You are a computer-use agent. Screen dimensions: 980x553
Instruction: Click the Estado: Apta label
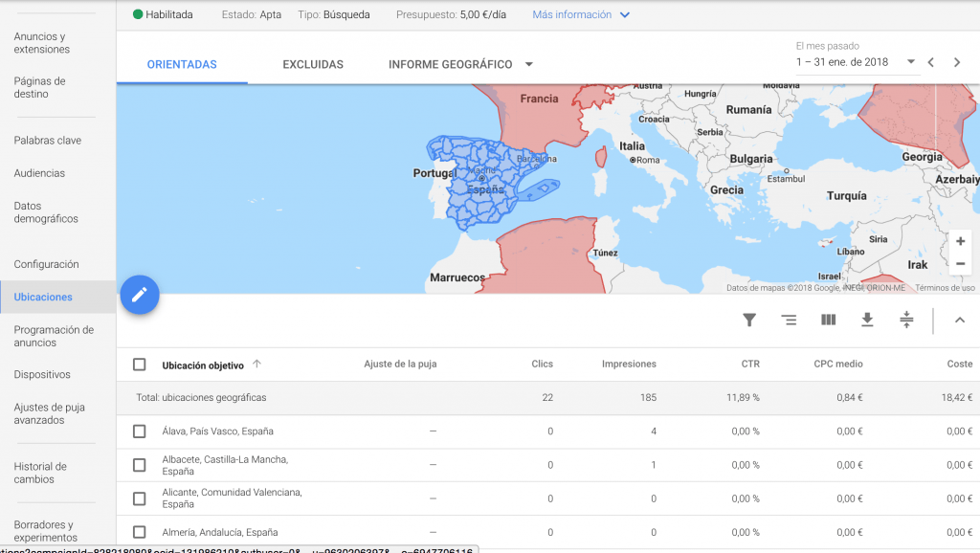tap(252, 14)
